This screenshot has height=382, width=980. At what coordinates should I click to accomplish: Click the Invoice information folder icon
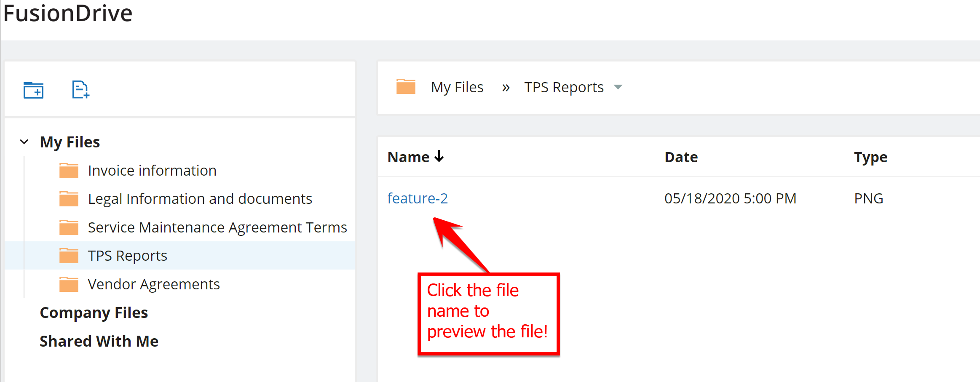[69, 171]
